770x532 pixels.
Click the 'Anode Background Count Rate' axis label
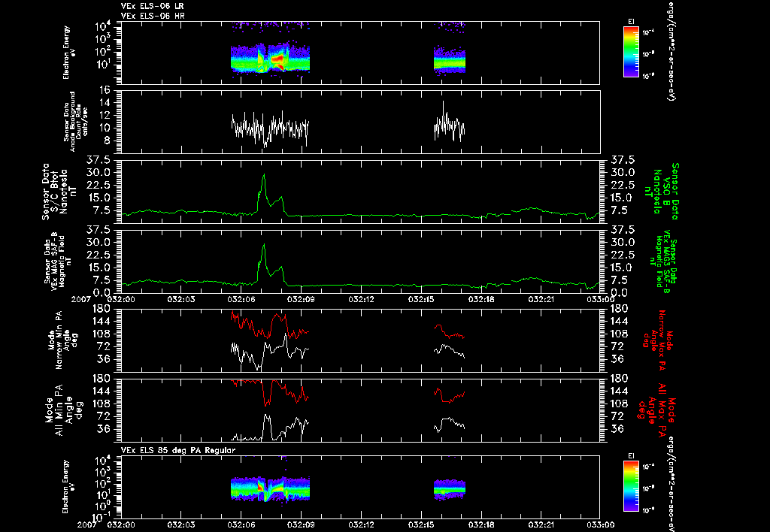point(75,122)
